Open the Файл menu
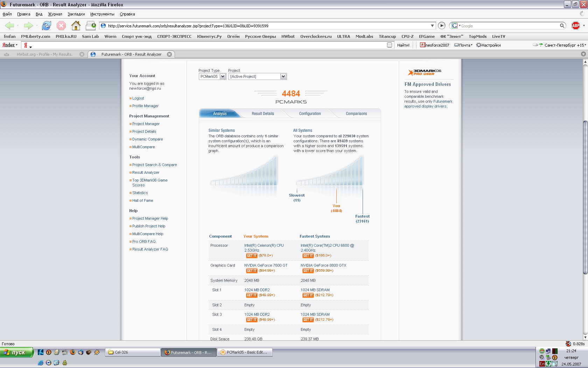 (x=7, y=14)
